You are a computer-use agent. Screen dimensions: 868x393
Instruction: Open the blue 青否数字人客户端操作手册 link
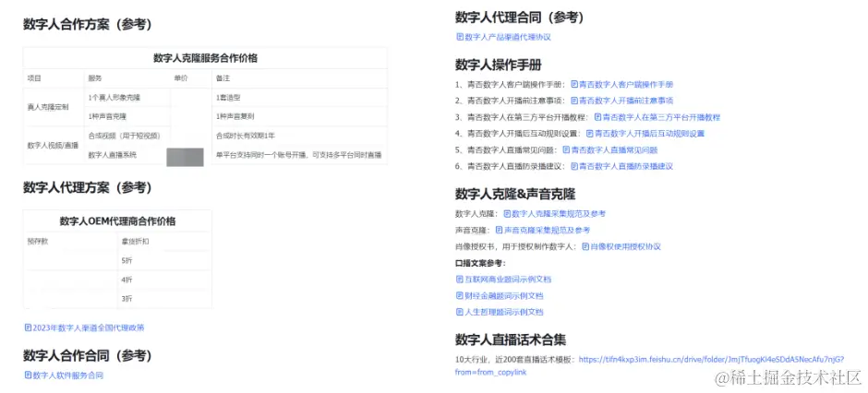pos(621,85)
